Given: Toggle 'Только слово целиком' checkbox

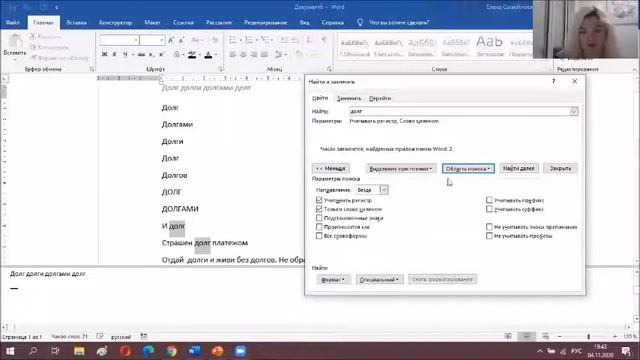Looking at the screenshot, I should click(x=319, y=209).
